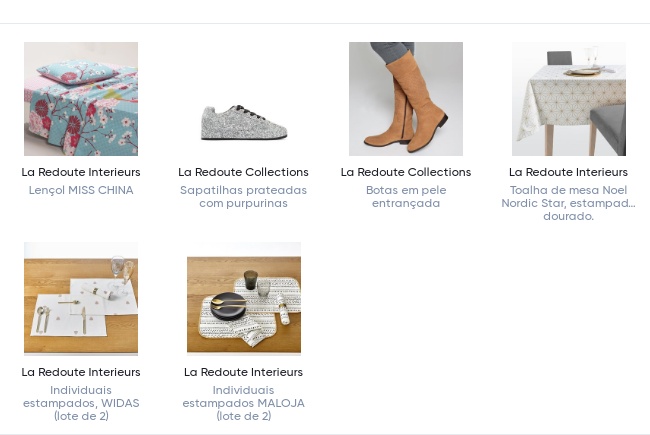Click La Redoute Interieurs brand above Lençol MISS CHINA
Viewport: 650px width, 435px height.
pos(81,172)
